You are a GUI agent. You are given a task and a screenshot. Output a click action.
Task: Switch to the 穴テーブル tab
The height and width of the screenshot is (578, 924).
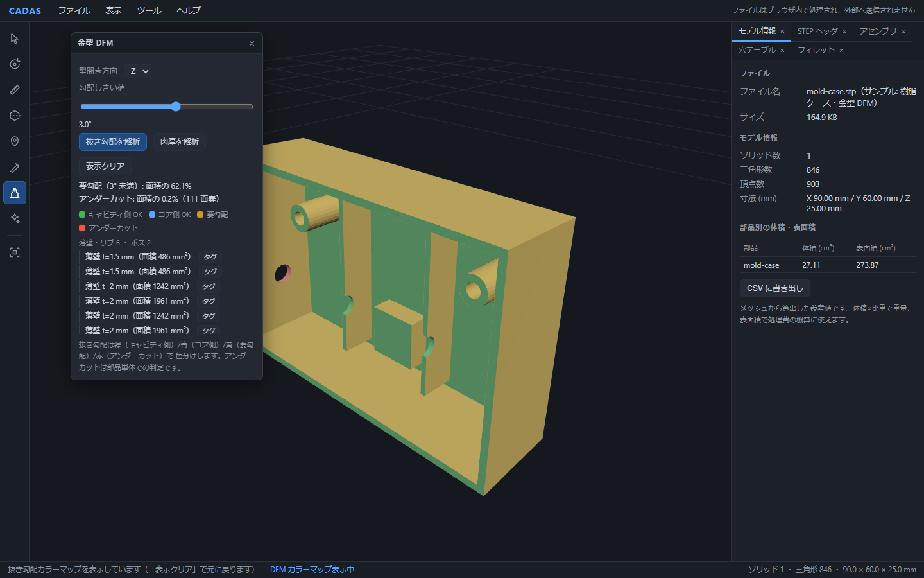click(757, 50)
